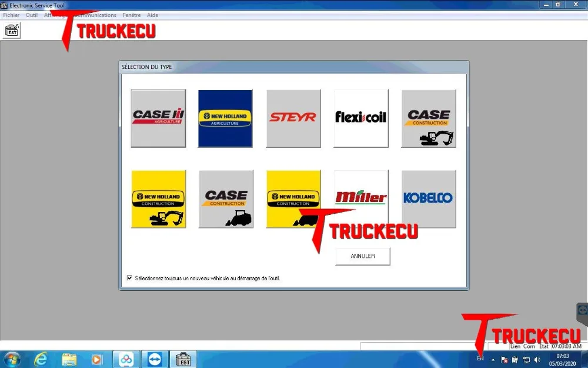Open the Fenêtre menu
This screenshot has height=368, width=588.
131,15
